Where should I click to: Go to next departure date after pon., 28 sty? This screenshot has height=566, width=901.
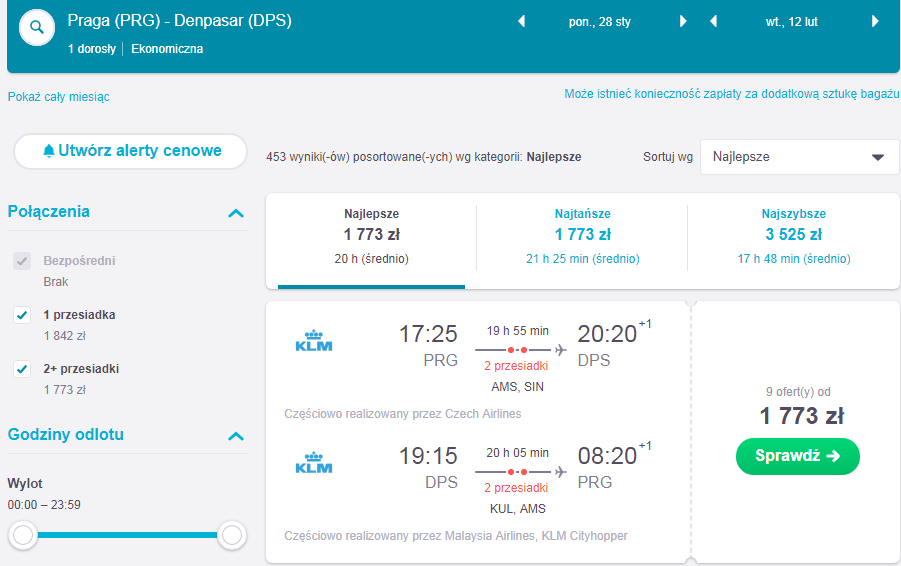click(x=683, y=21)
